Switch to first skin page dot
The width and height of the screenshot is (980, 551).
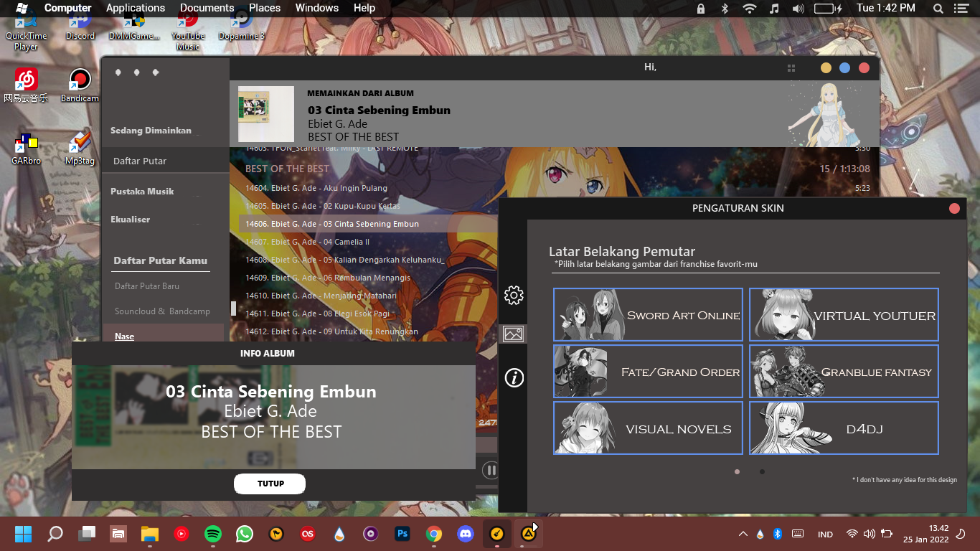[737, 471]
